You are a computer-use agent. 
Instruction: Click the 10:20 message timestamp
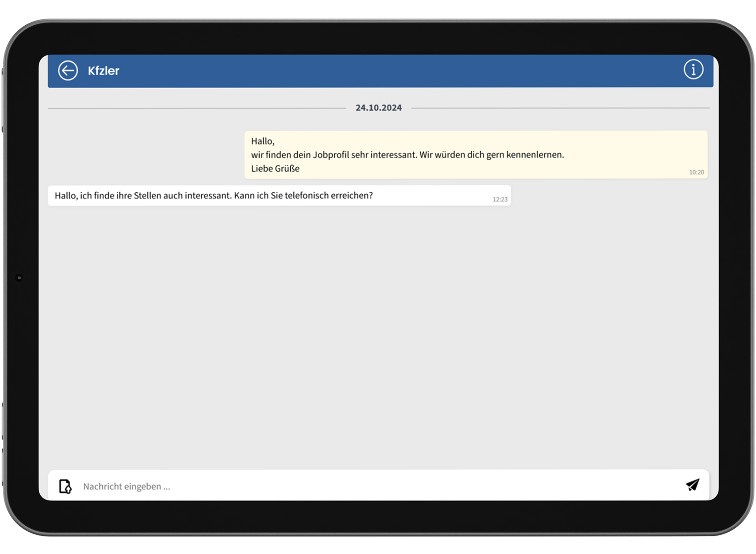[696, 172]
